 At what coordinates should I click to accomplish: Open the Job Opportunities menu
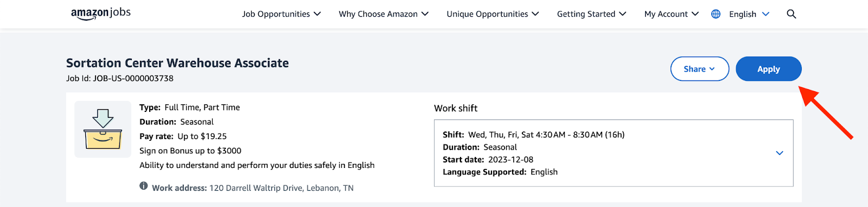(x=282, y=14)
